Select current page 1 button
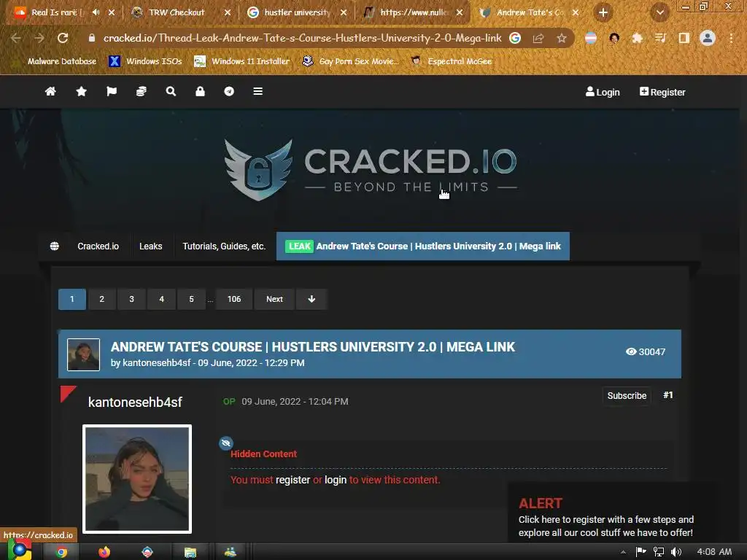Screen dimensions: 747x560 [x=72, y=299]
